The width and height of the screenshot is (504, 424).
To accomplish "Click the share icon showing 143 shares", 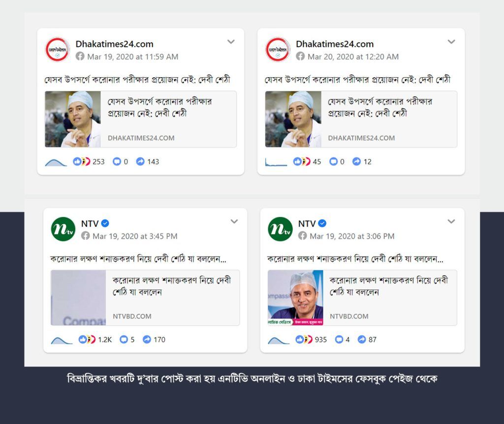I will coord(140,162).
